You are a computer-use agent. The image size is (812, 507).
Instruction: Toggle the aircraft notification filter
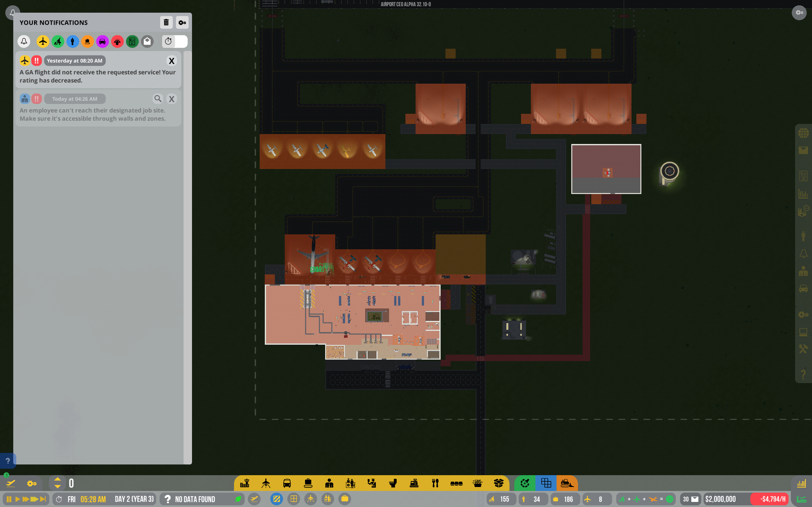[x=43, y=42]
